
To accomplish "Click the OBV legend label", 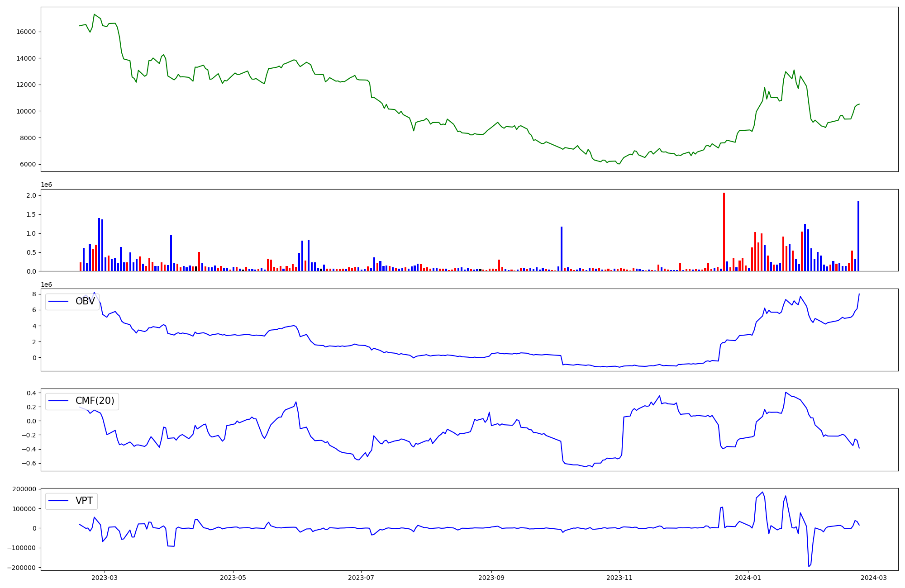I will coord(85,301).
